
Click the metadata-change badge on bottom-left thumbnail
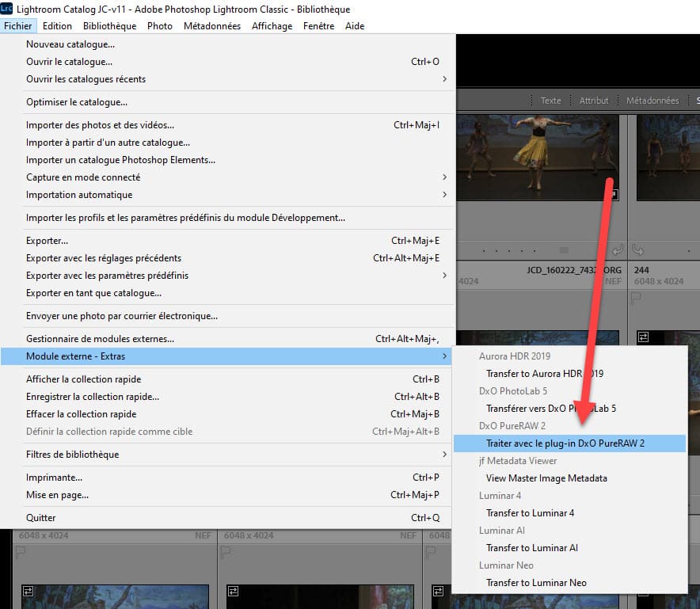click(x=29, y=591)
